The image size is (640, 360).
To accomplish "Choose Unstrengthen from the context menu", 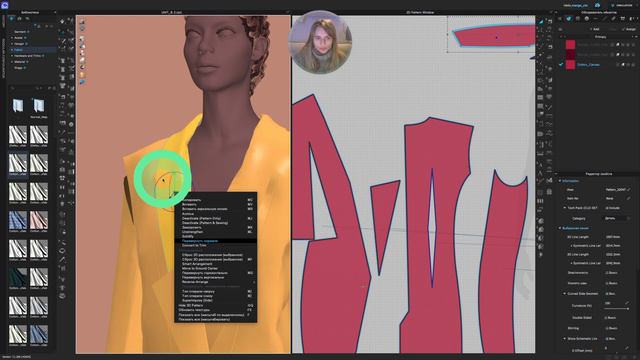I will click(x=192, y=232).
